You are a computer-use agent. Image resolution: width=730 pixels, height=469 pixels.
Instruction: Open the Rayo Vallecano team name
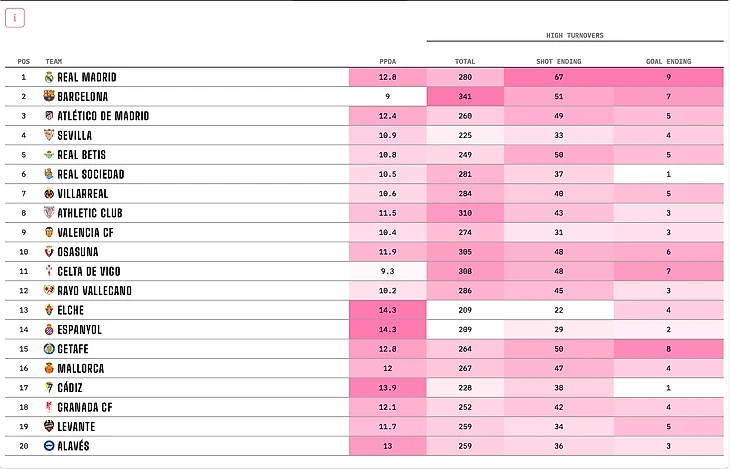[x=95, y=291]
